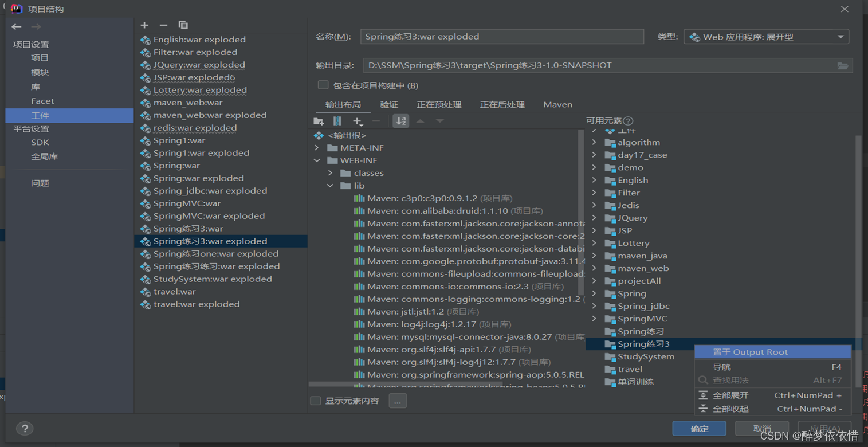The width and height of the screenshot is (868, 447).
Task: Select Maven: log4j:log4j:1.2.17 library row
Action: tap(440, 324)
